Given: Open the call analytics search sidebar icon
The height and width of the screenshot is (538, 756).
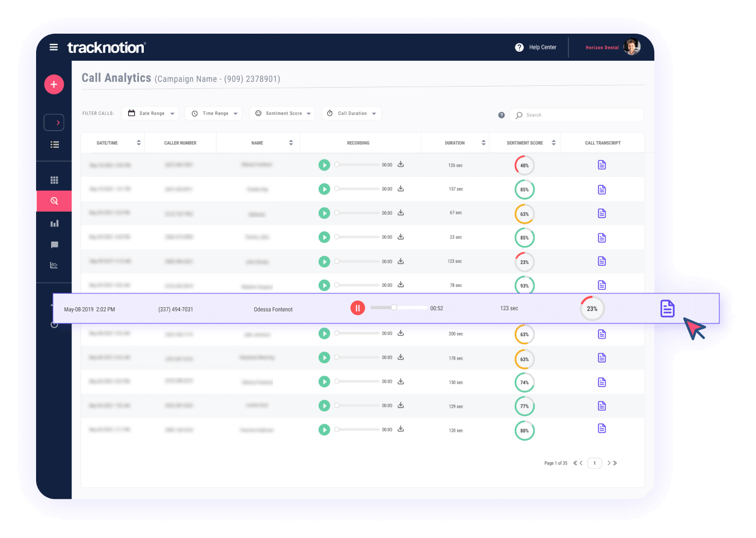Looking at the screenshot, I should pyautogui.click(x=54, y=201).
